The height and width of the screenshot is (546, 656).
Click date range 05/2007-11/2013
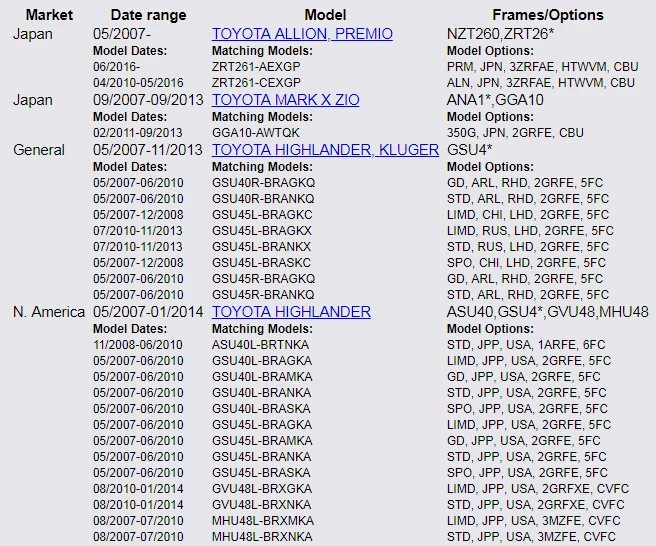[x=148, y=150]
